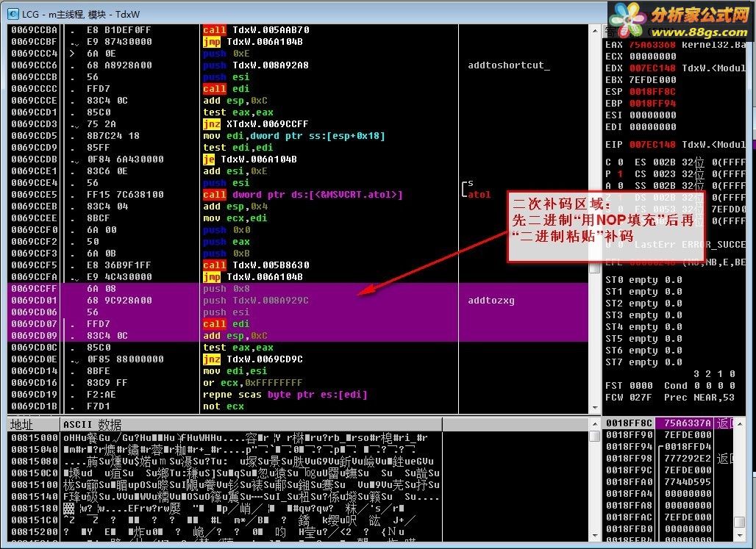Select call TdxW.005B8630 instruction
This screenshot has height=549, width=756.
256,265
